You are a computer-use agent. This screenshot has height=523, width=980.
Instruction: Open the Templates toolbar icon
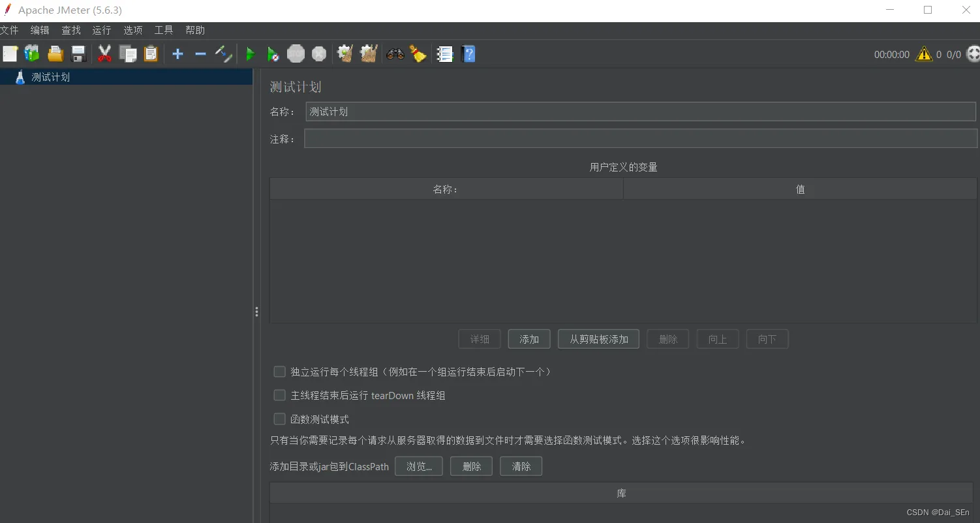pyautogui.click(x=32, y=54)
